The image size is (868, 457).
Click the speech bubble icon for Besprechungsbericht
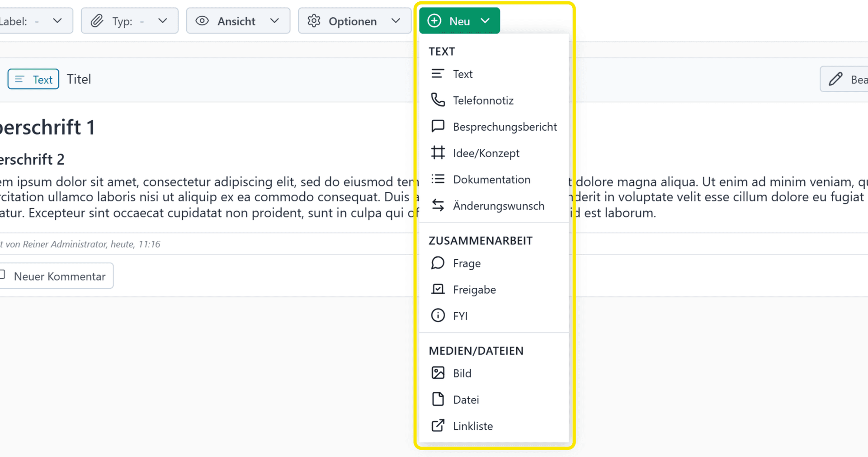click(438, 126)
